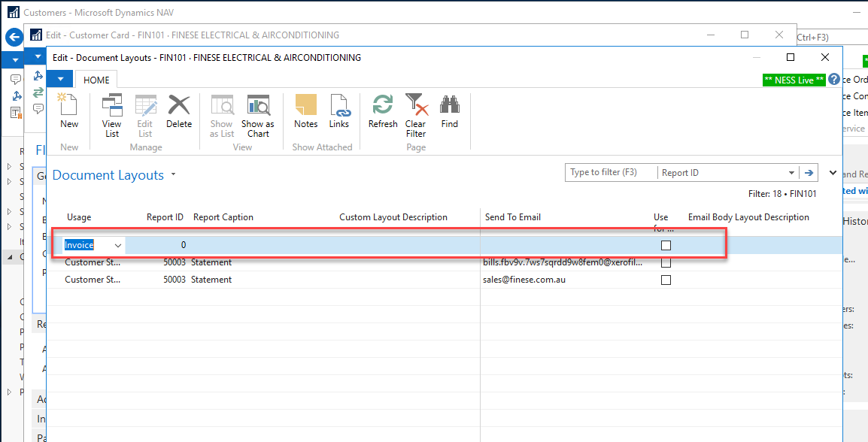
Task: Open help question mark icon
Action: [834, 80]
